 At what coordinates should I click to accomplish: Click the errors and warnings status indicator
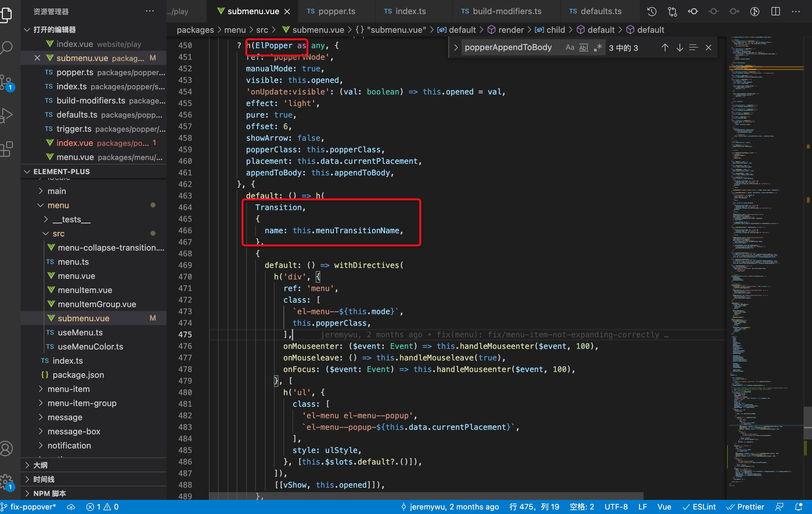pos(102,507)
